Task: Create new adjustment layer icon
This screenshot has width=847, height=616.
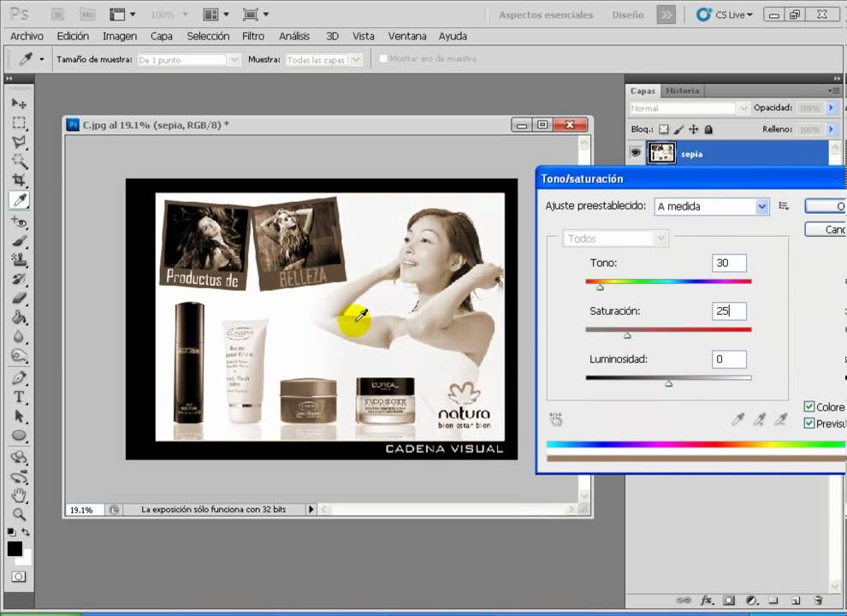Action: 751,601
